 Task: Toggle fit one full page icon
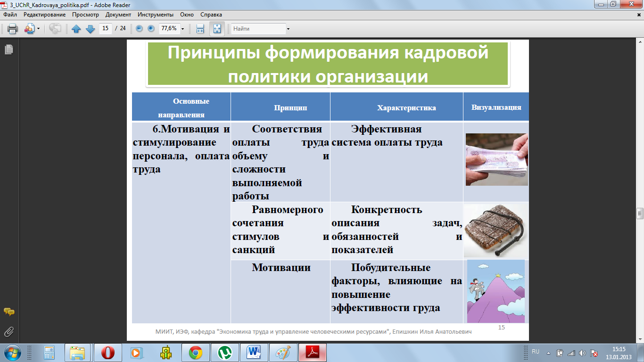point(217,29)
